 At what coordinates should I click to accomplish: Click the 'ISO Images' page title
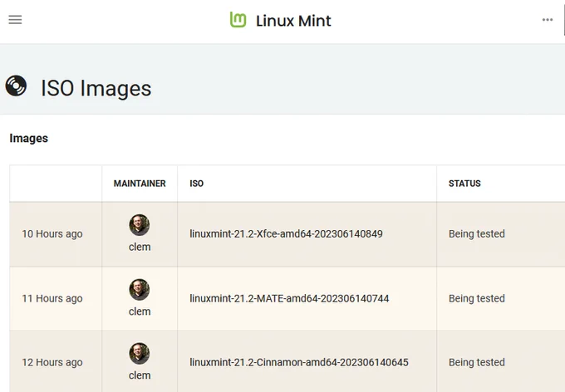click(96, 88)
